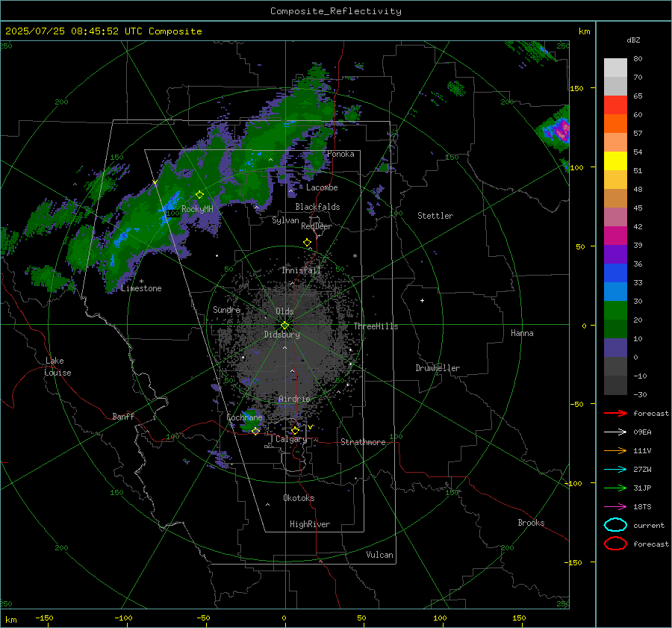Click the Strathmore label
The height and width of the screenshot is (628, 672).
coord(363,442)
